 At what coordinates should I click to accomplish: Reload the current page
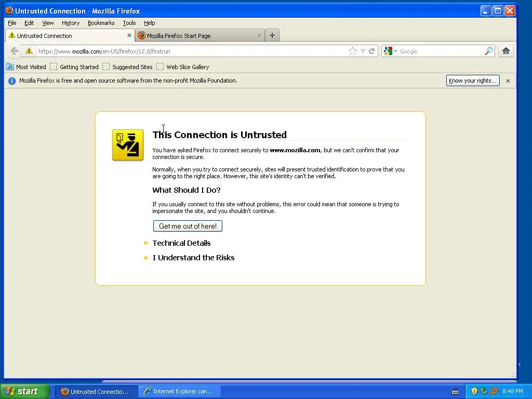pyautogui.click(x=372, y=51)
